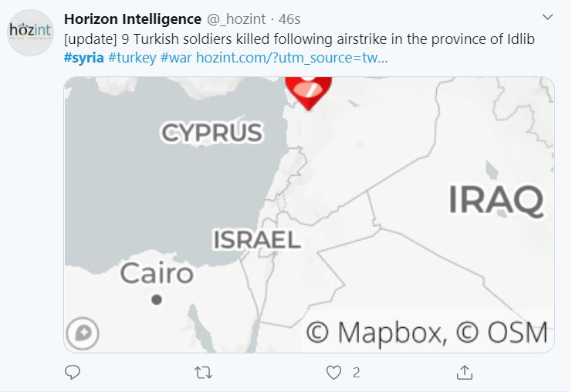Click the likes count number 2

coord(357,373)
